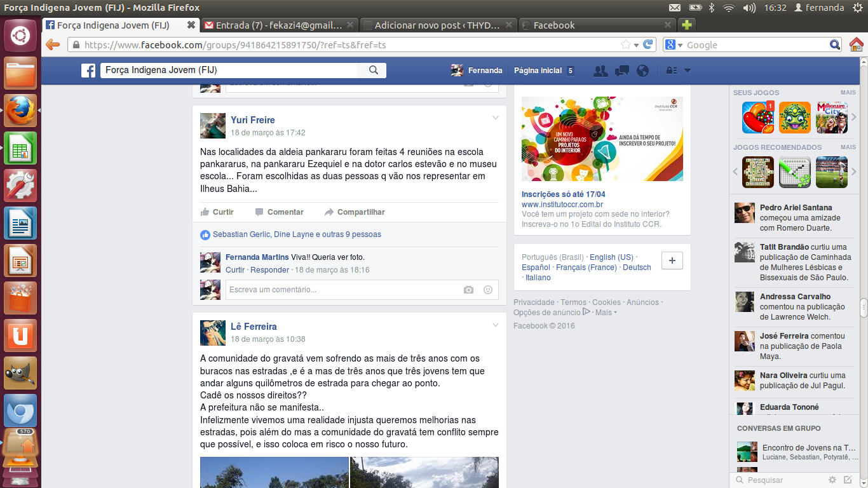Click the search magnifier in Facebook header
The height and width of the screenshot is (488, 868).
(x=374, y=71)
